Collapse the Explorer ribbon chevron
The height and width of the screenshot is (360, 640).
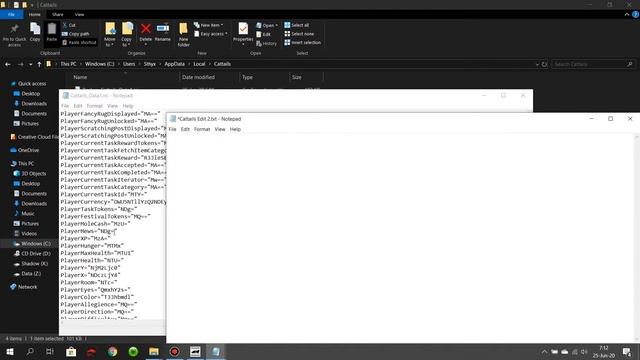[x=627, y=15]
